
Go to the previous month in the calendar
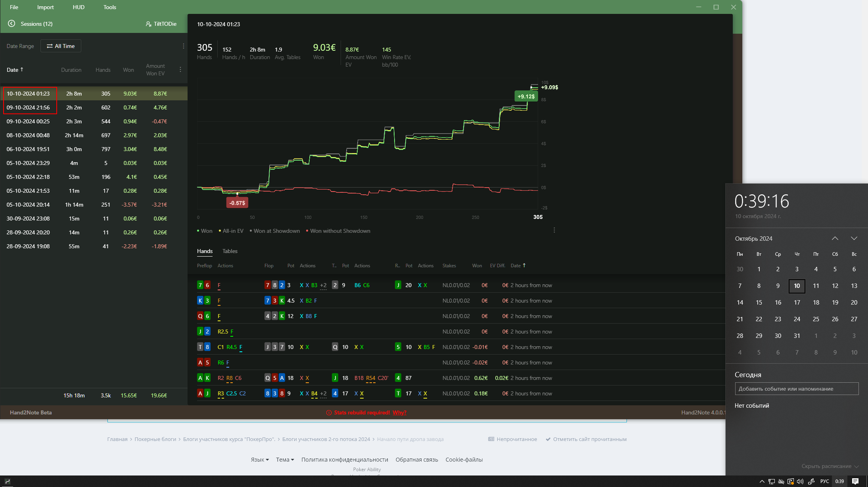(x=835, y=238)
